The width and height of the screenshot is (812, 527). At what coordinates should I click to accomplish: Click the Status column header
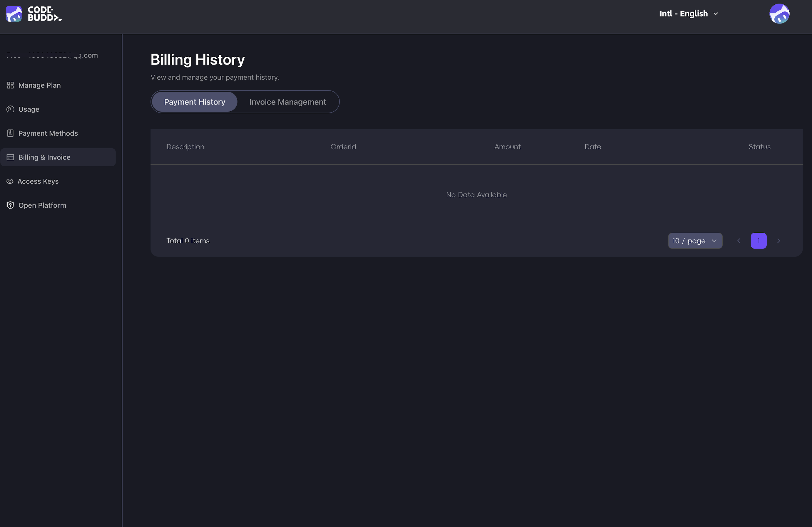pyautogui.click(x=759, y=147)
